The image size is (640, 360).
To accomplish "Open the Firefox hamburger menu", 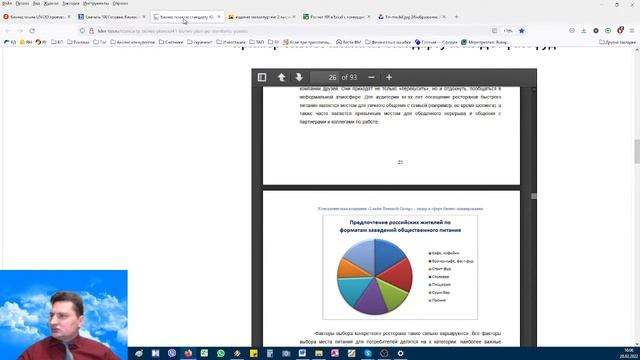I will tap(632, 31).
